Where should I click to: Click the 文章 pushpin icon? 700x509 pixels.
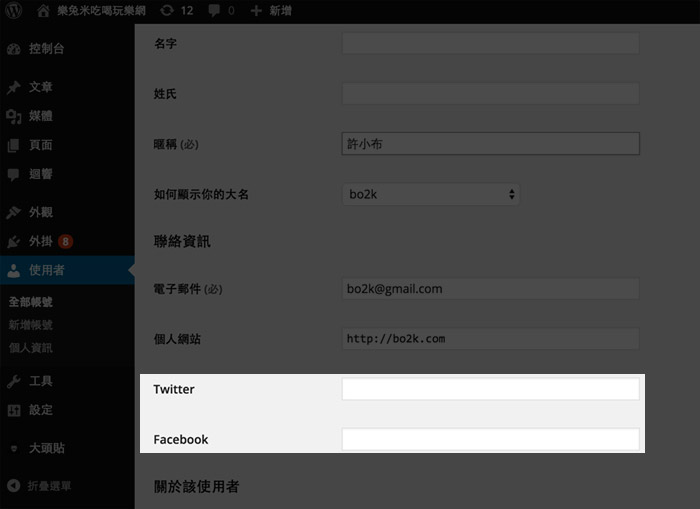(x=14, y=87)
